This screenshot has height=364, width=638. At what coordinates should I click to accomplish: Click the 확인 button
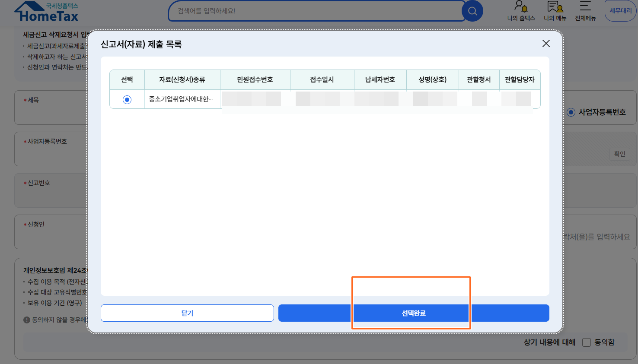pyautogui.click(x=619, y=154)
